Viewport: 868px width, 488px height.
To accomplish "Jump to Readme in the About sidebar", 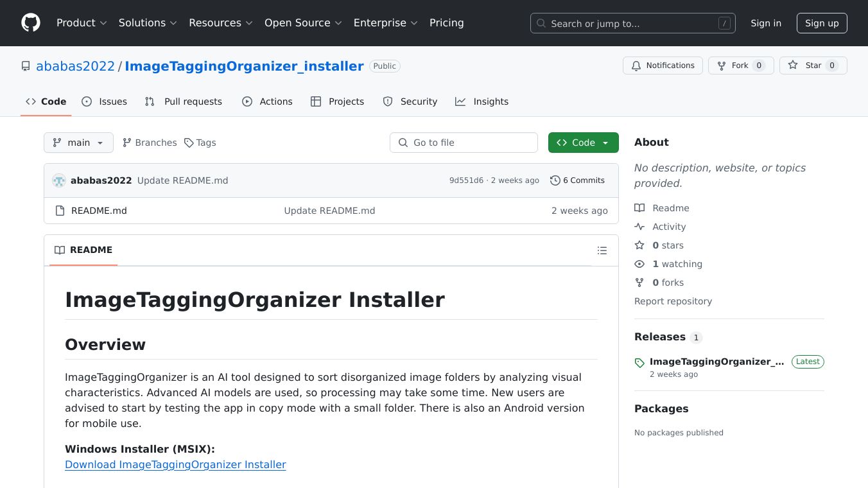I will (662, 208).
